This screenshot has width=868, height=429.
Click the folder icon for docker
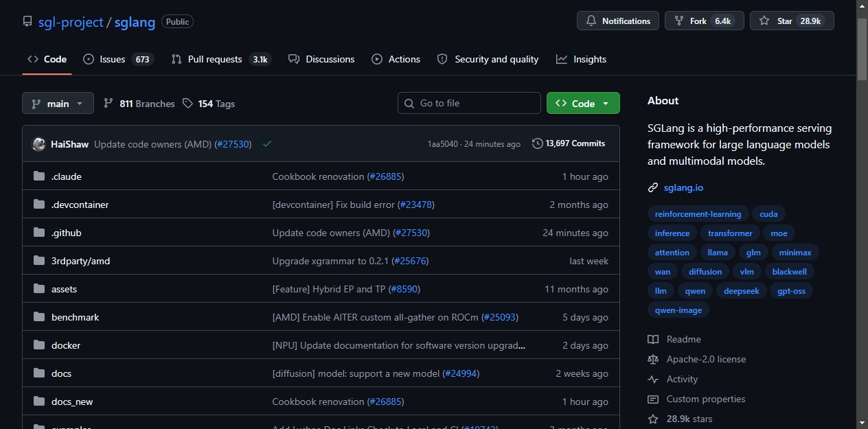click(x=39, y=345)
